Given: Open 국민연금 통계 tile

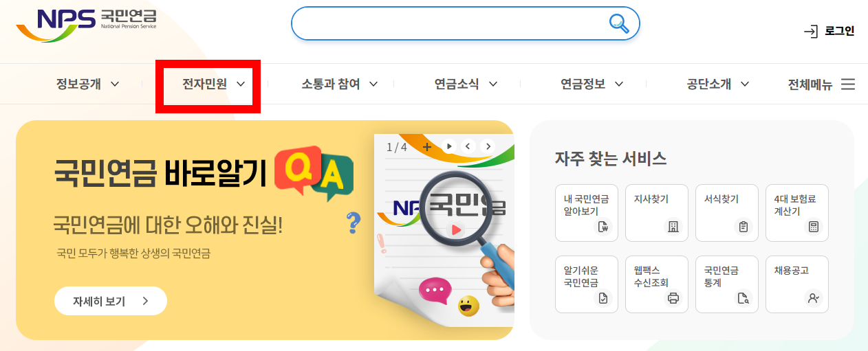Looking at the screenshot, I should [727, 284].
